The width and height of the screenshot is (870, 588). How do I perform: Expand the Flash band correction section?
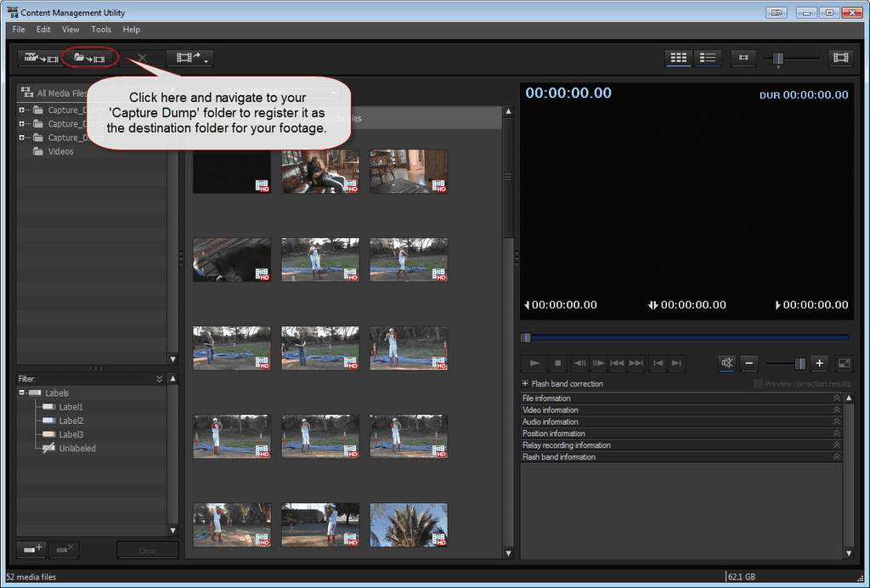pyautogui.click(x=525, y=384)
